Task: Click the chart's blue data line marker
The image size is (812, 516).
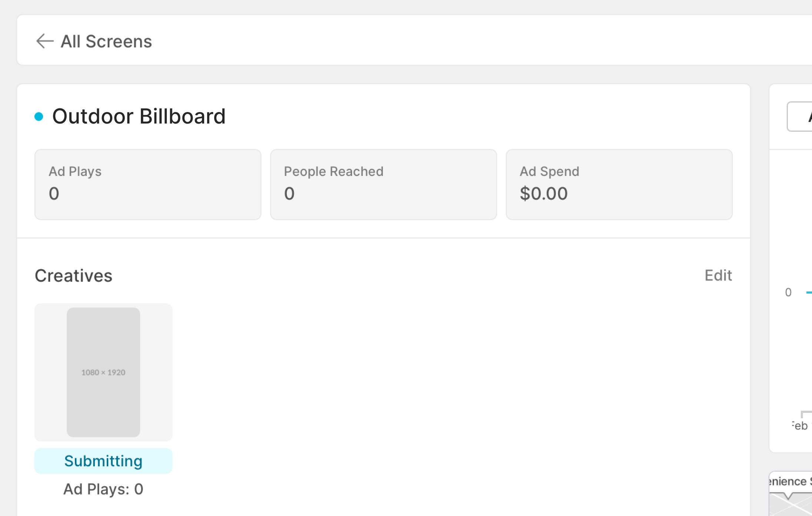Action: click(x=809, y=293)
